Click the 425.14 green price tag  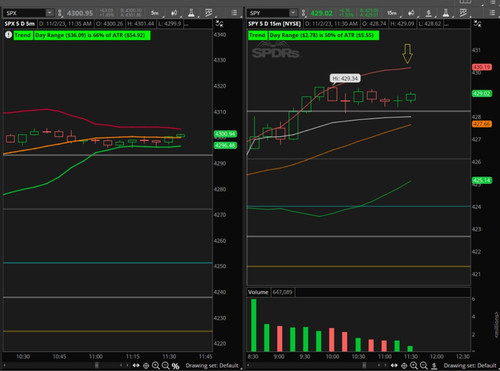(482, 180)
